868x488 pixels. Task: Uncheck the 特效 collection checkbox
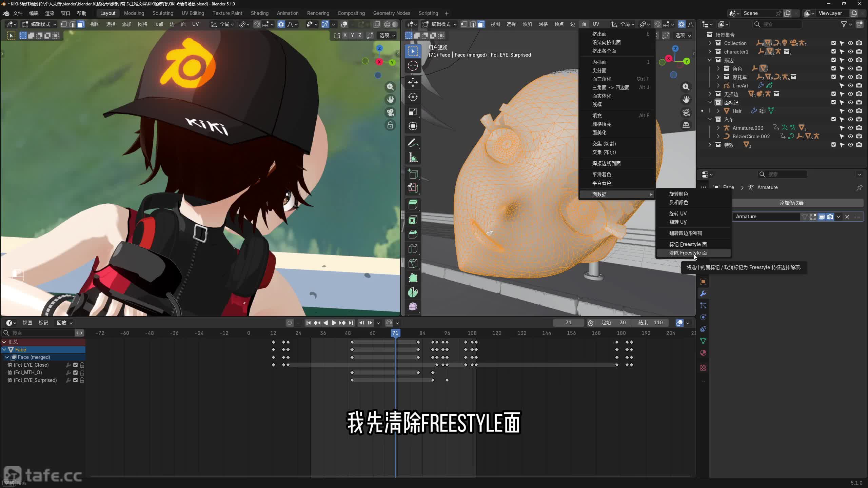coord(834,145)
